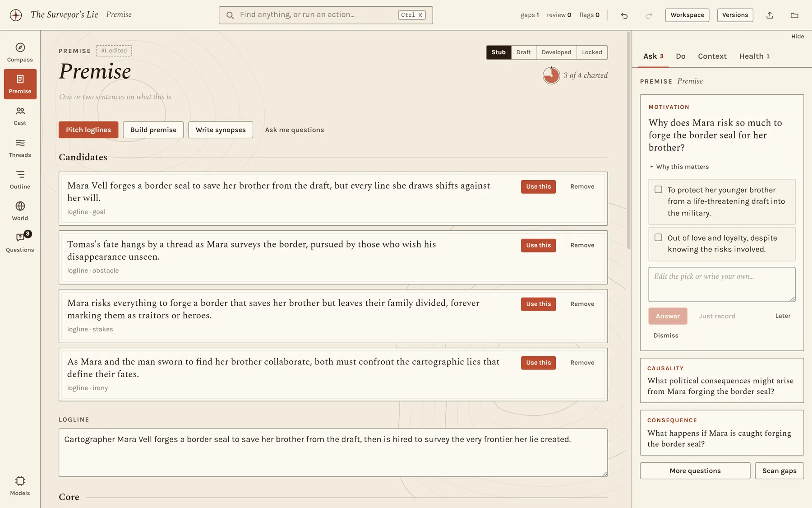Expand the Consequence question card

pyautogui.click(x=722, y=433)
